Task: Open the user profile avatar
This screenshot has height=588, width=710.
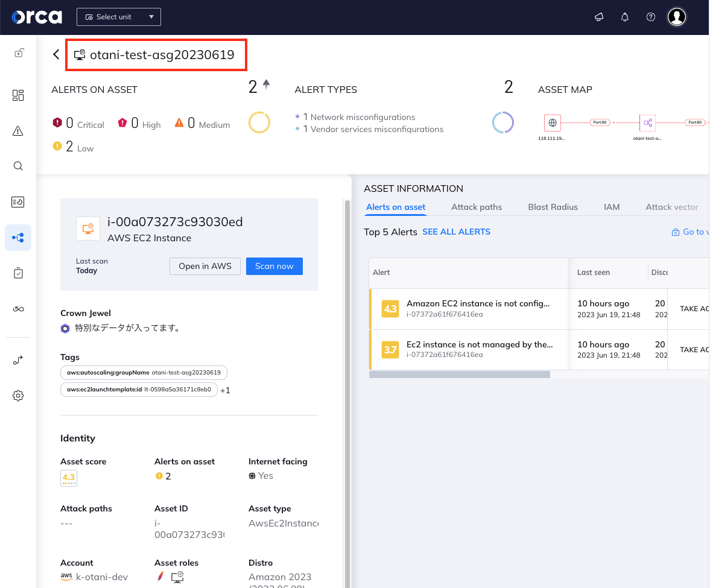Action: [x=677, y=17]
